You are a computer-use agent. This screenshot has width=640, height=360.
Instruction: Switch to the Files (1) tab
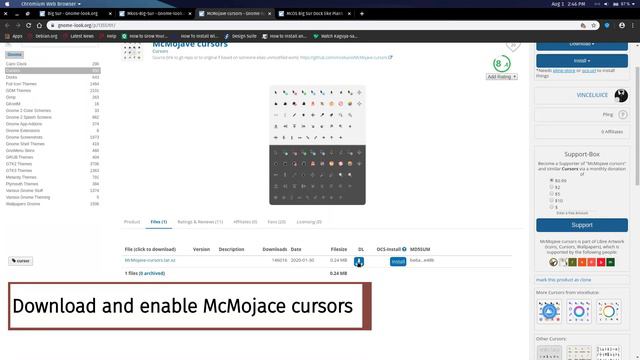click(158, 222)
